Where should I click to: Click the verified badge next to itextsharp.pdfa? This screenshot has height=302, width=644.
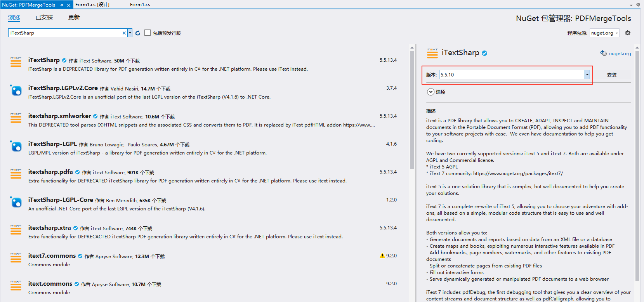[77, 172]
